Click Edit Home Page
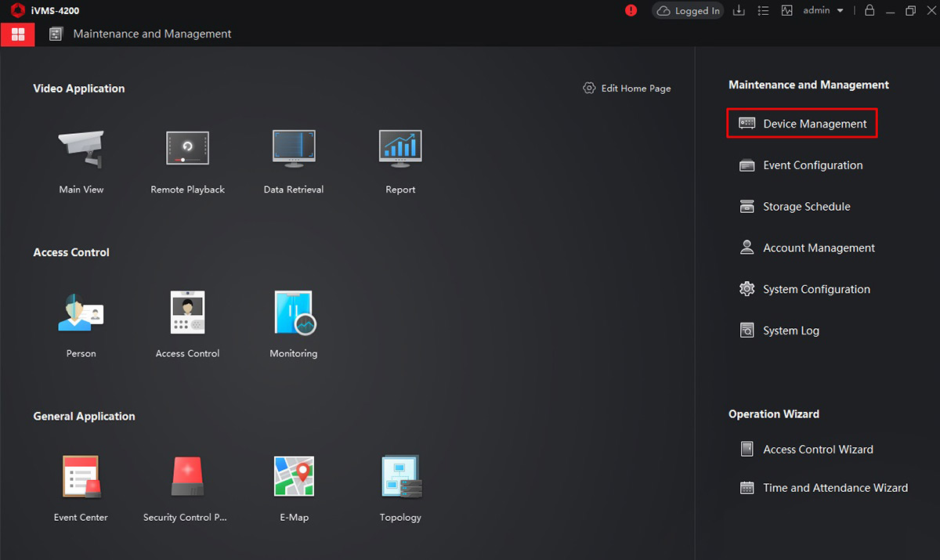Screen dimensions: 940x560 point(627,89)
